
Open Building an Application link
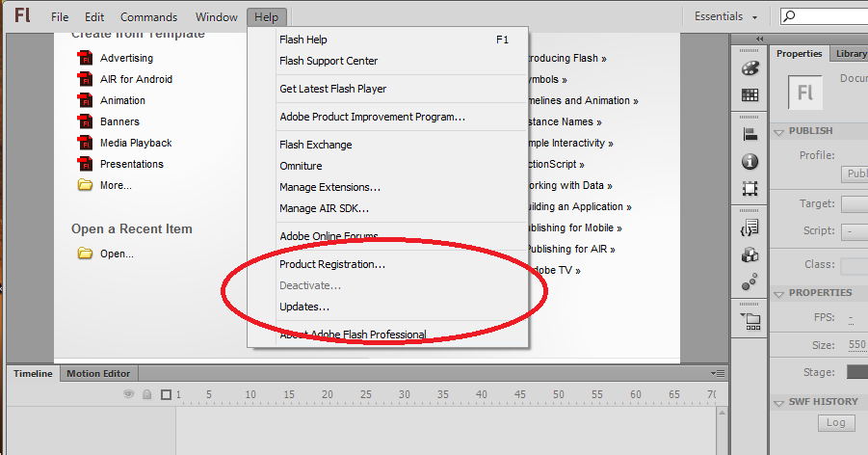pyautogui.click(x=579, y=206)
